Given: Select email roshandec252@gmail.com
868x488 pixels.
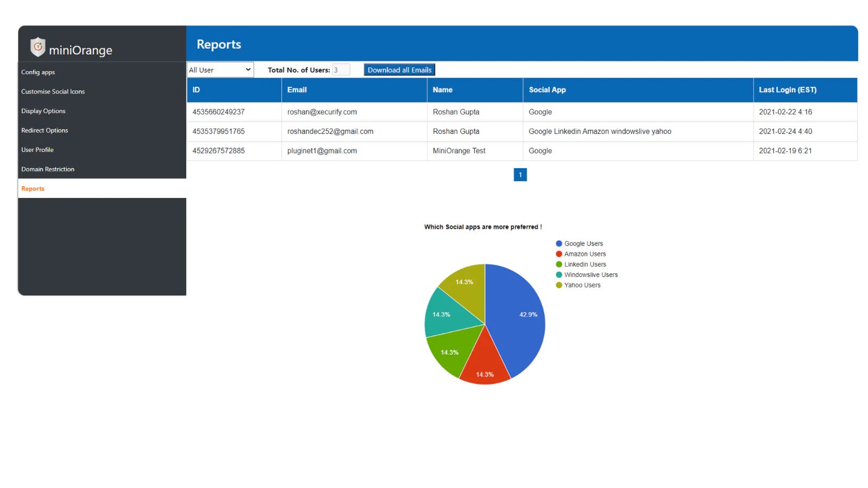Looking at the screenshot, I should point(330,132).
